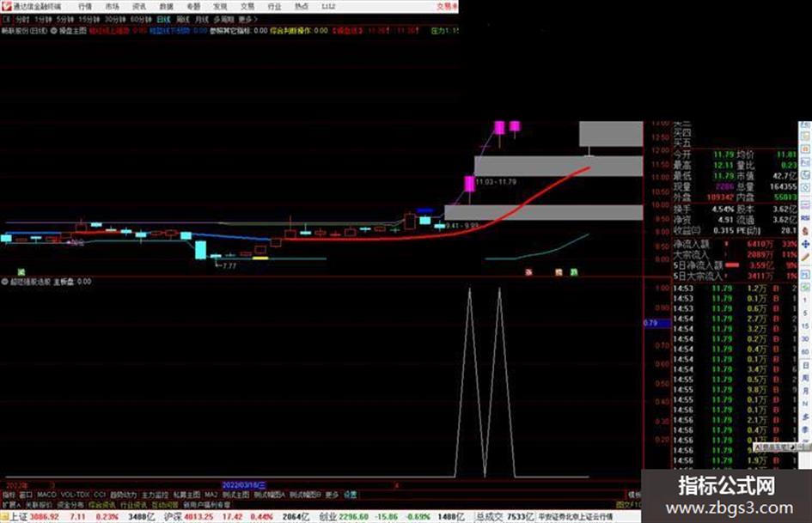Switch to the 1分钟 period tab
Screen dimensions: 812x523
[x=43, y=19]
